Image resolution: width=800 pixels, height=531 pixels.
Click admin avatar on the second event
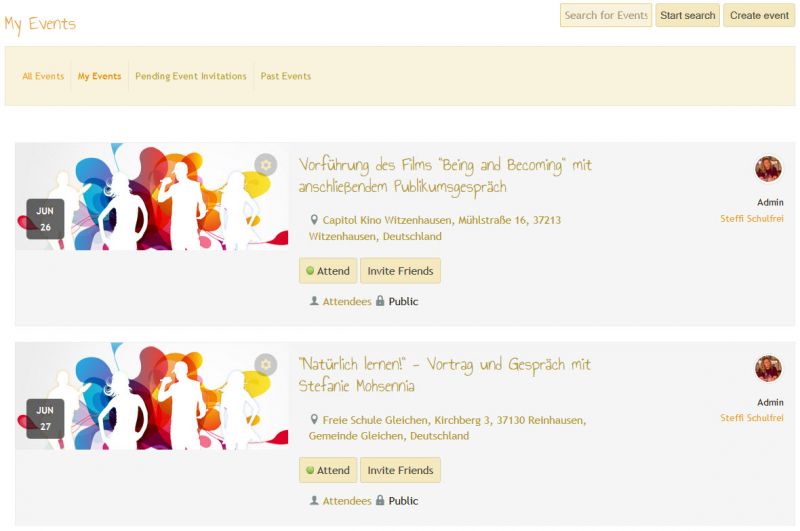[768, 368]
